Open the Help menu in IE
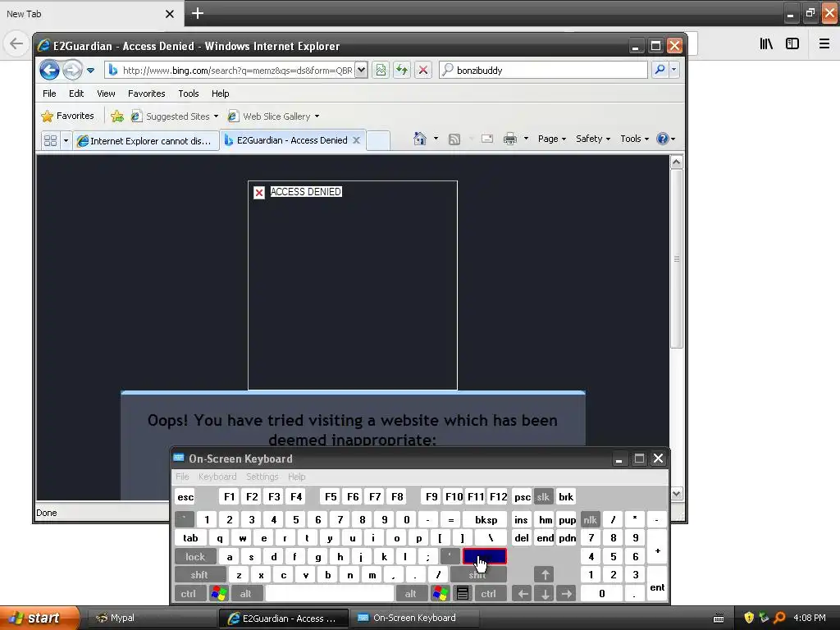The width and height of the screenshot is (840, 630). (x=220, y=94)
